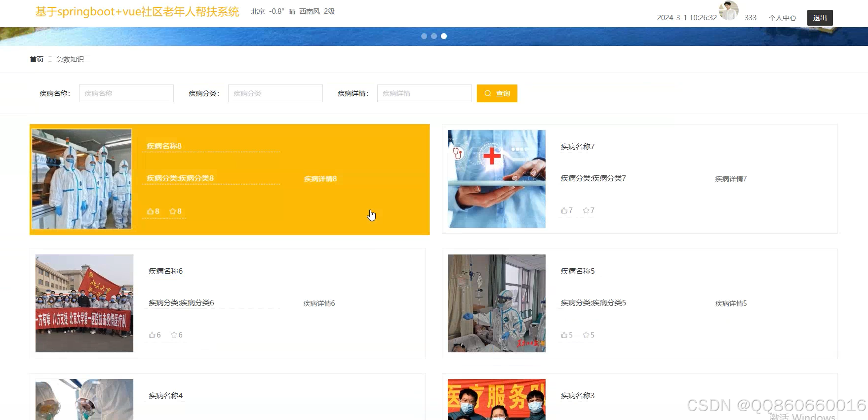Click thumbs-up icon on 疾病名称5 card
This screenshot has width=868, height=420.
point(564,335)
